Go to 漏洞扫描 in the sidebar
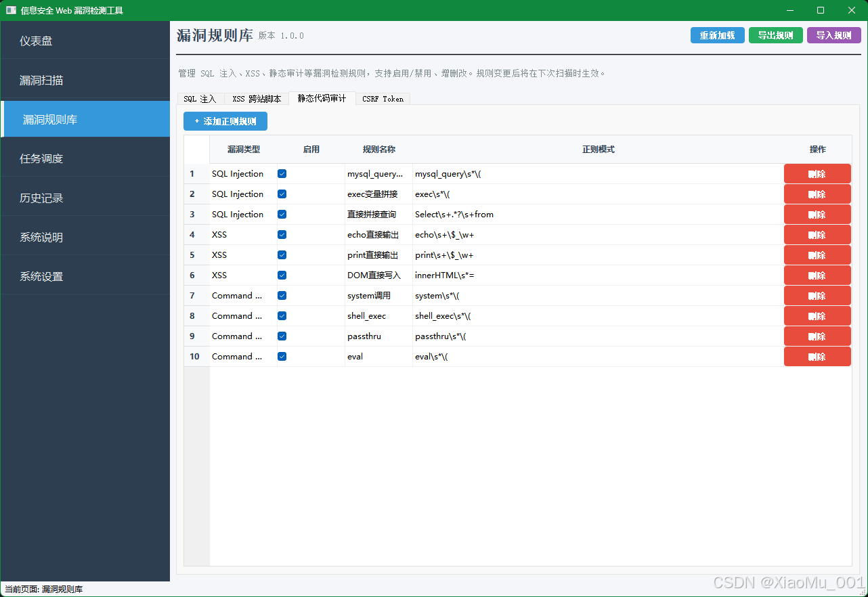This screenshot has width=868, height=597. pos(85,81)
